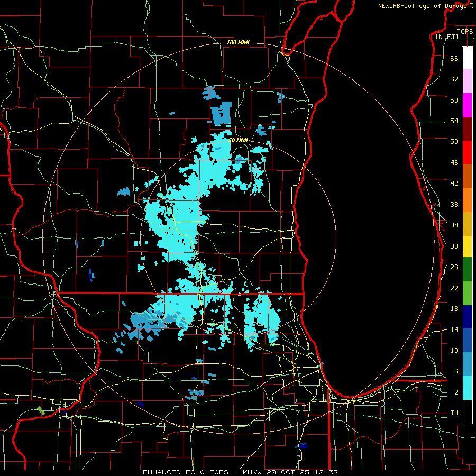Click the "6" legend value
The width and height of the screenshot is (476, 476).
point(456,371)
